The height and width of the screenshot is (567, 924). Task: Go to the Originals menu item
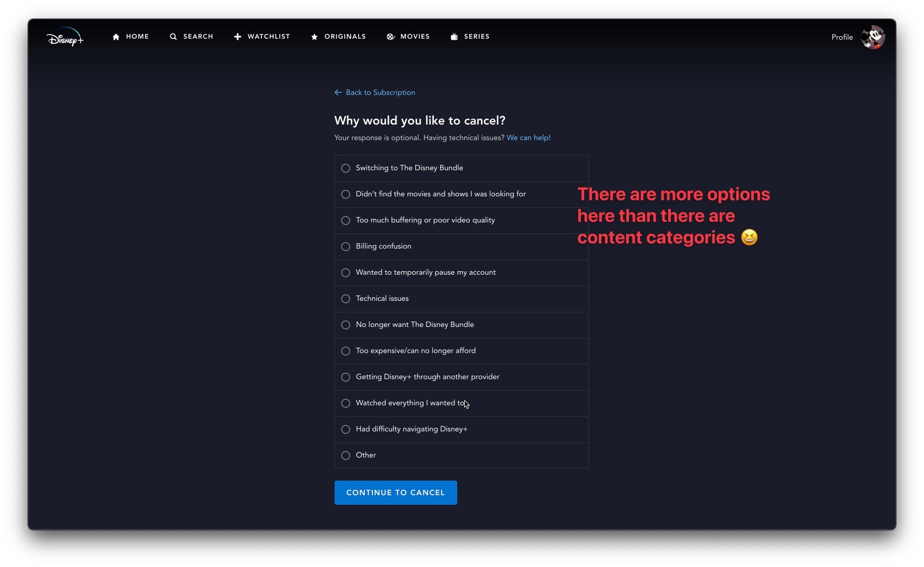[x=345, y=37]
